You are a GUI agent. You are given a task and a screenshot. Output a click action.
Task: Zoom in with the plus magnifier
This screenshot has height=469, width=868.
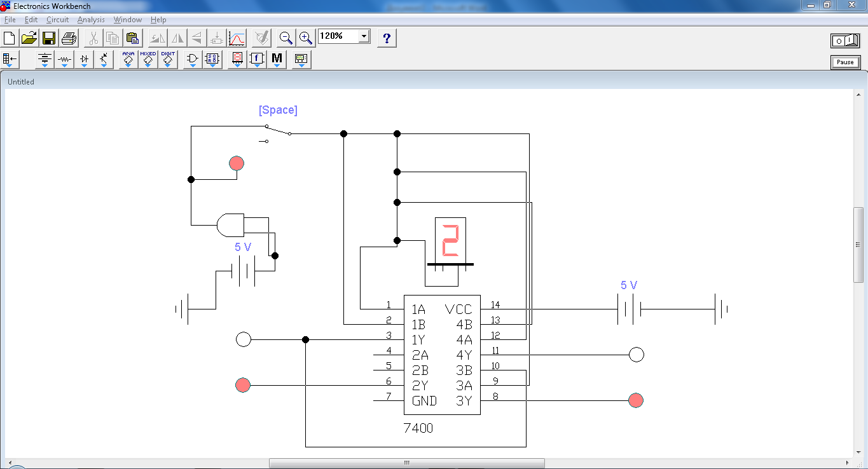pyautogui.click(x=306, y=38)
